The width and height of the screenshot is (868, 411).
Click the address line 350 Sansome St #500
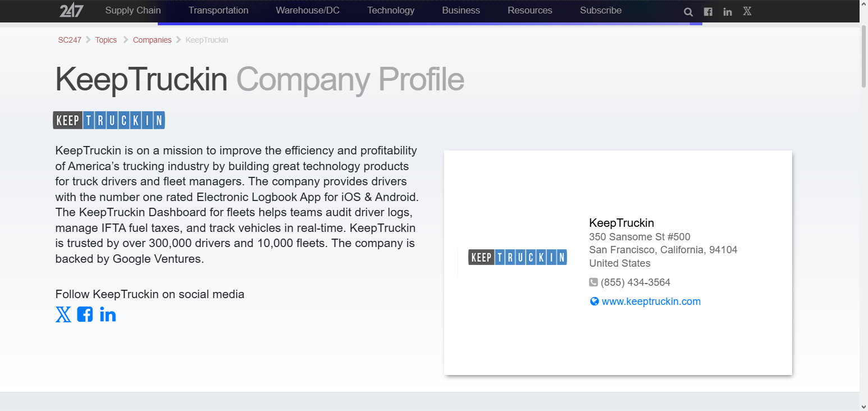(639, 237)
